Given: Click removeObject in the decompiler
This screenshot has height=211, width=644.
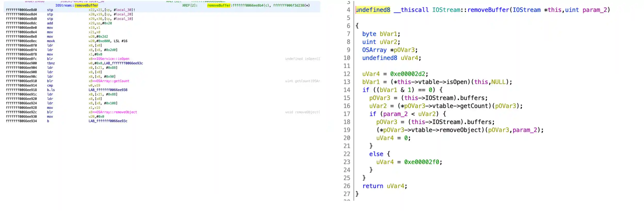Looking at the screenshot, I should (460, 130).
